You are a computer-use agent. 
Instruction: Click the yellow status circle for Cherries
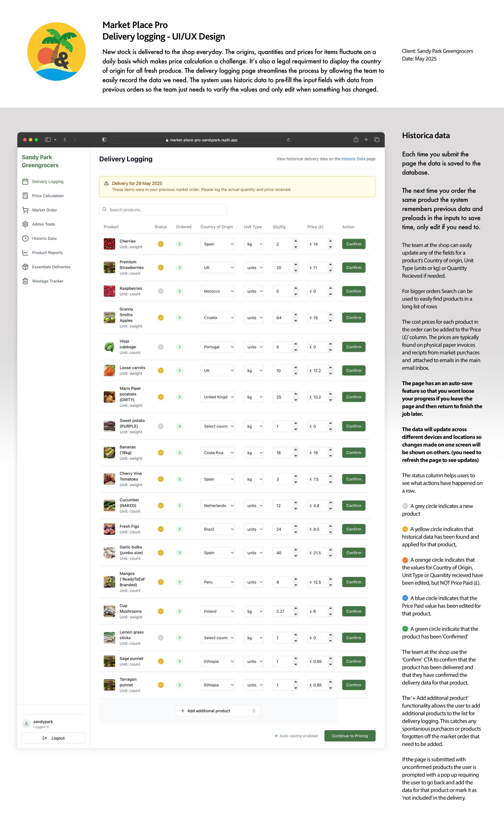pyautogui.click(x=161, y=244)
